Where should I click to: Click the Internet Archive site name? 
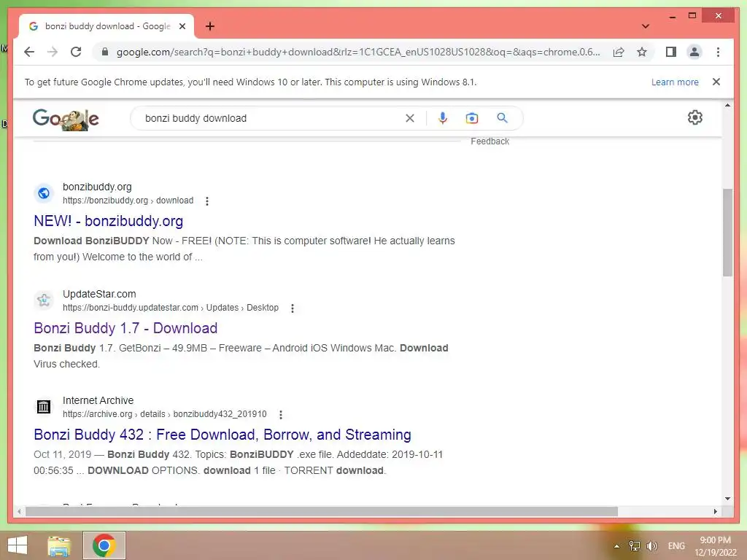point(98,401)
